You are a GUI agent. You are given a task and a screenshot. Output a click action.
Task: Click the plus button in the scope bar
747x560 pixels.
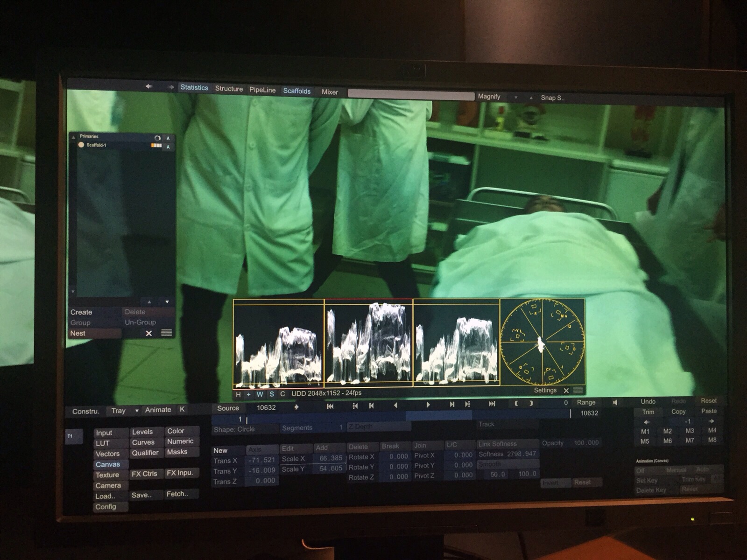point(249,394)
